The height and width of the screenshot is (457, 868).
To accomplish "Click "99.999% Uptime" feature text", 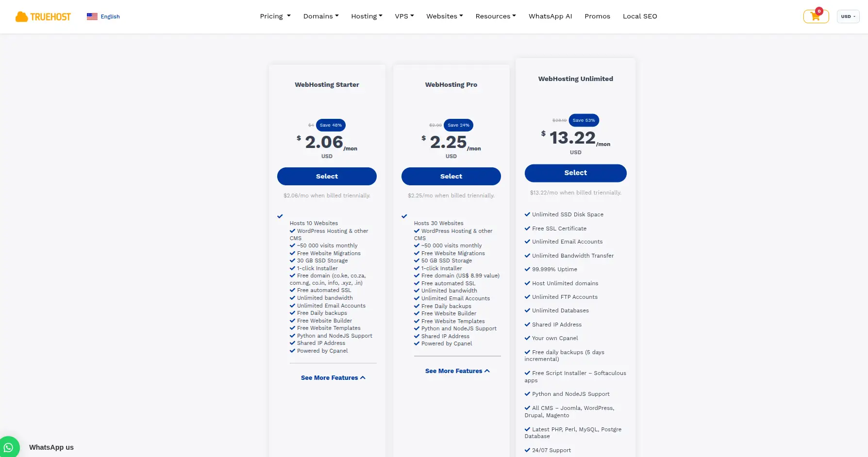I will (554, 269).
